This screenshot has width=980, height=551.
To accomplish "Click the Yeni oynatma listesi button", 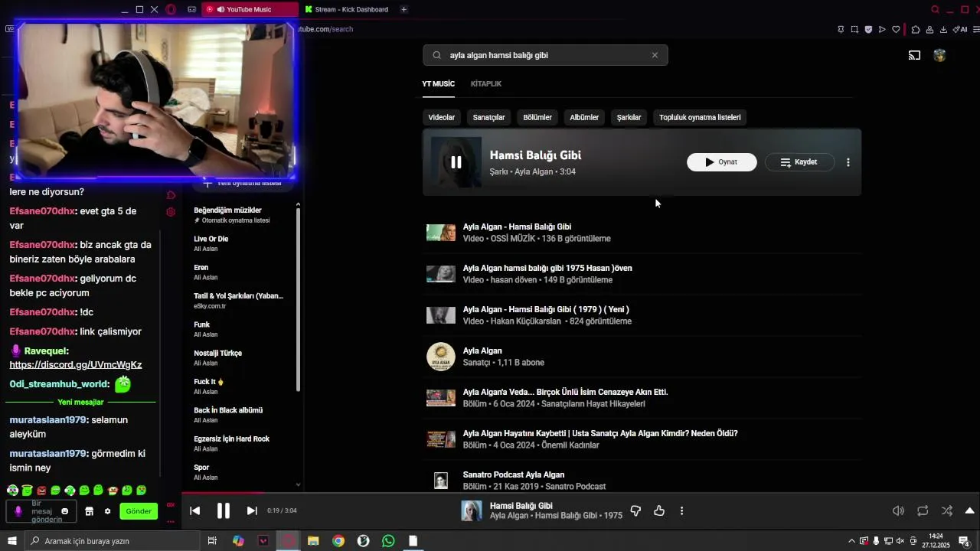I will click(x=243, y=184).
